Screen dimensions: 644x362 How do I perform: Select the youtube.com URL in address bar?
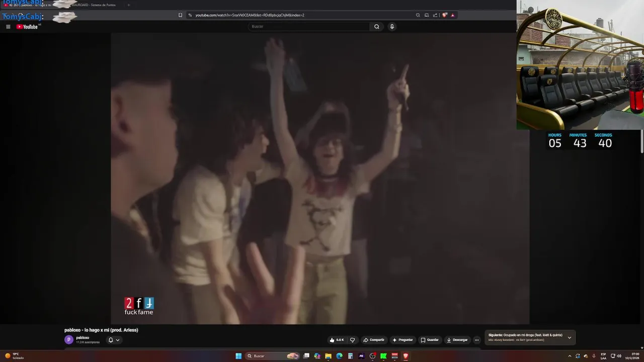coord(250,15)
